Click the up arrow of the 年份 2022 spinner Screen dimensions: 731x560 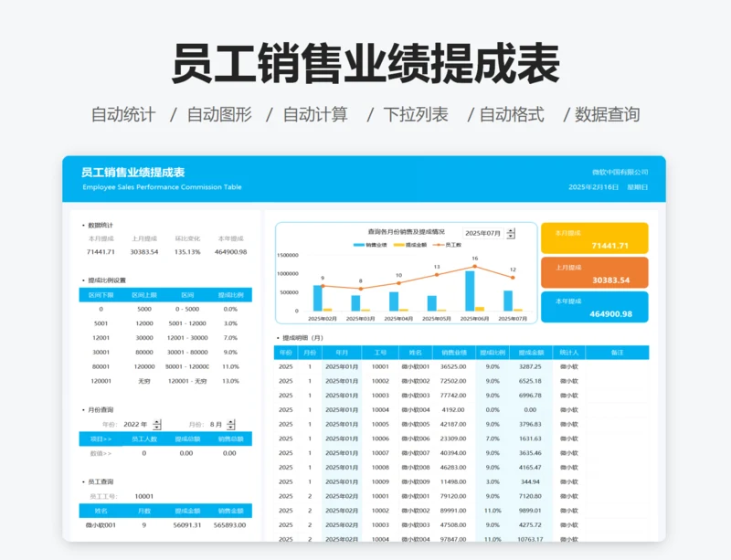(x=157, y=421)
